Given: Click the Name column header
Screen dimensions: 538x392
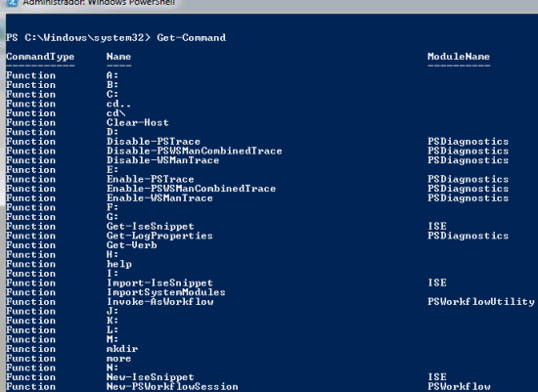Looking at the screenshot, I should (x=118, y=57).
